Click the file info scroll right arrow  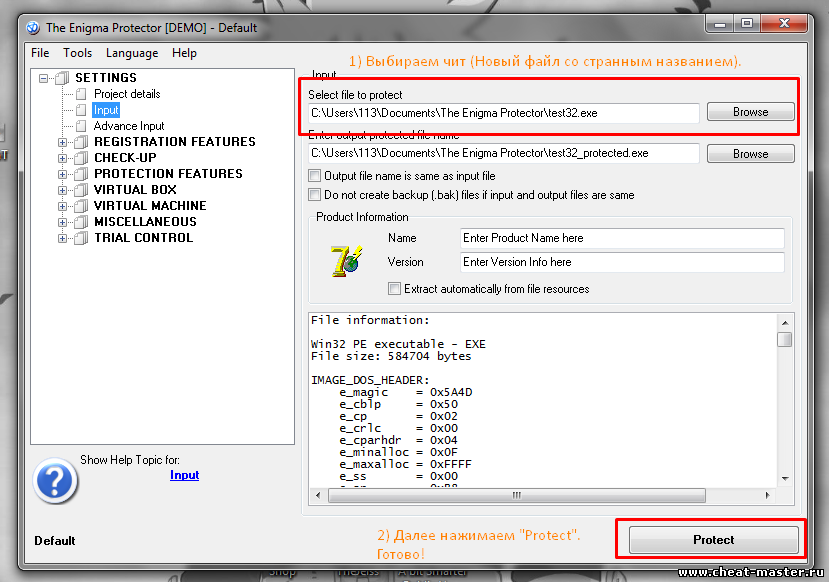[768, 495]
